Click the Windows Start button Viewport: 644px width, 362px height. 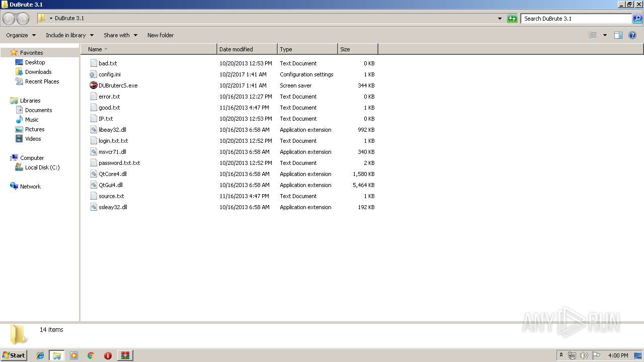click(x=14, y=355)
